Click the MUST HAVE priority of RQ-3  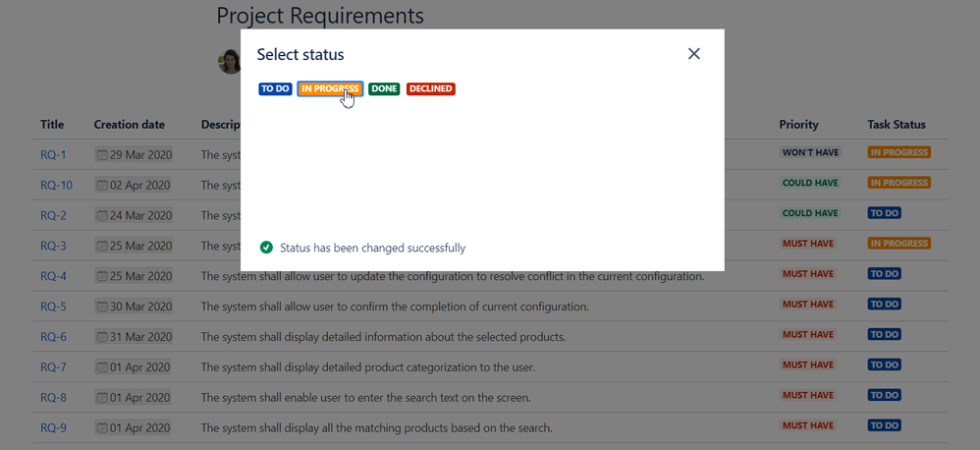(808, 243)
